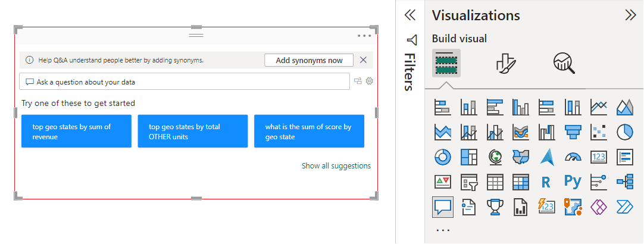Turn Q&A result into standard visual
The width and height of the screenshot is (644, 244).
(x=358, y=82)
